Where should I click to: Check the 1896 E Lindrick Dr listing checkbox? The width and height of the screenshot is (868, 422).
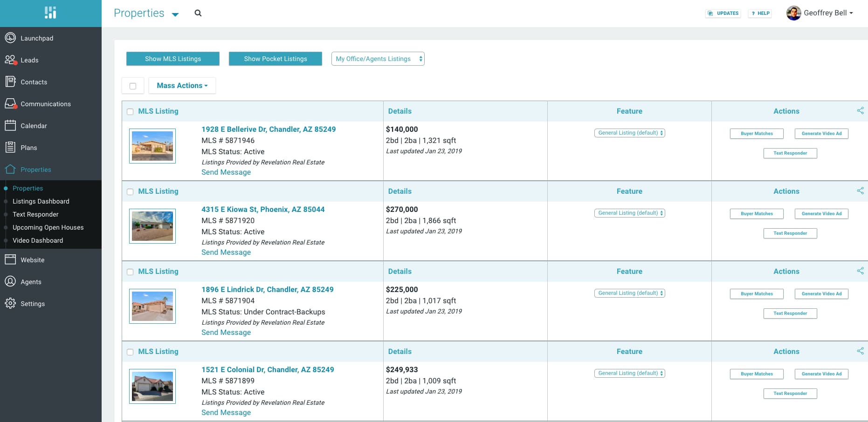pyautogui.click(x=130, y=272)
